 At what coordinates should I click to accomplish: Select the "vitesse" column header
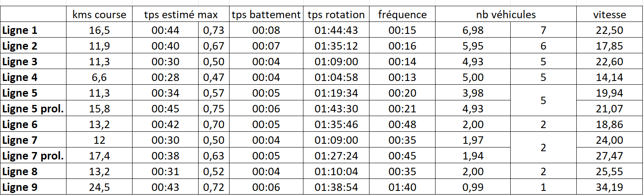click(609, 15)
